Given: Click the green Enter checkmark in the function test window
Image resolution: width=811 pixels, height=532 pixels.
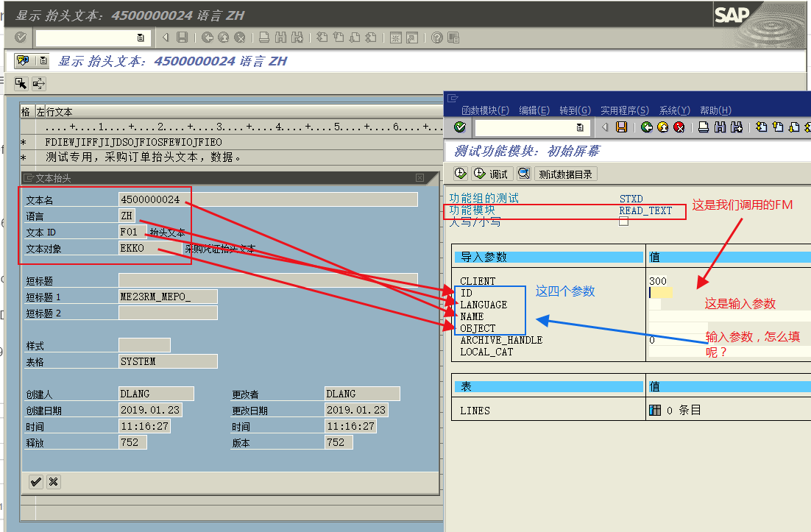Looking at the screenshot, I should point(460,127).
